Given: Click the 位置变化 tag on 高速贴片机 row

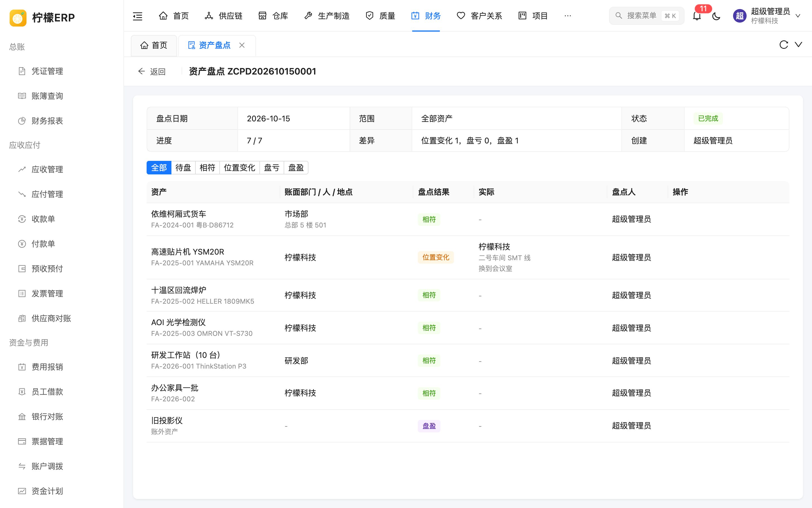Looking at the screenshot, I should [x=436, y=257].
